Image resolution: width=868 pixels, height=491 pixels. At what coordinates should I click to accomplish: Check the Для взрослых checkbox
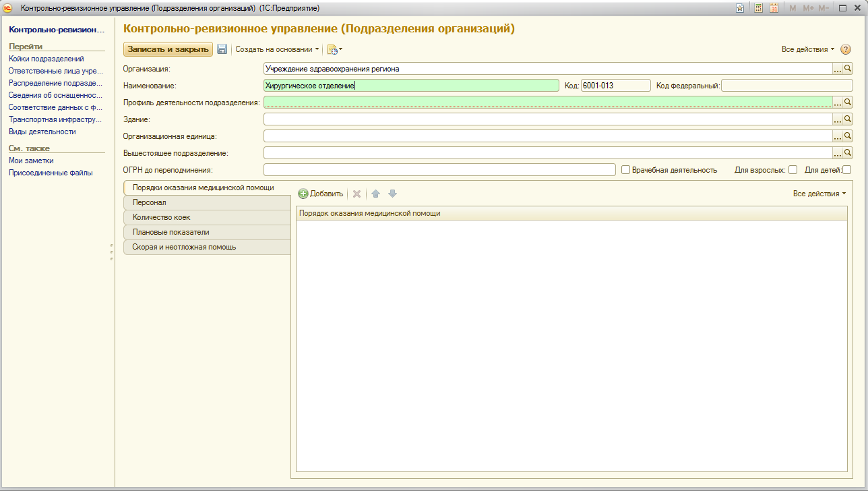click(x=793, y=170)
